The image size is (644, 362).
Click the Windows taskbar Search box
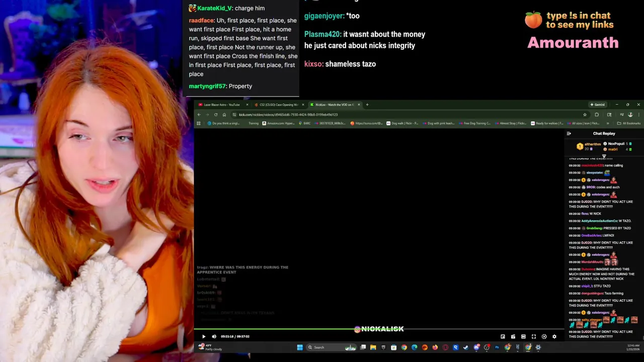click(x=332, y=347)
